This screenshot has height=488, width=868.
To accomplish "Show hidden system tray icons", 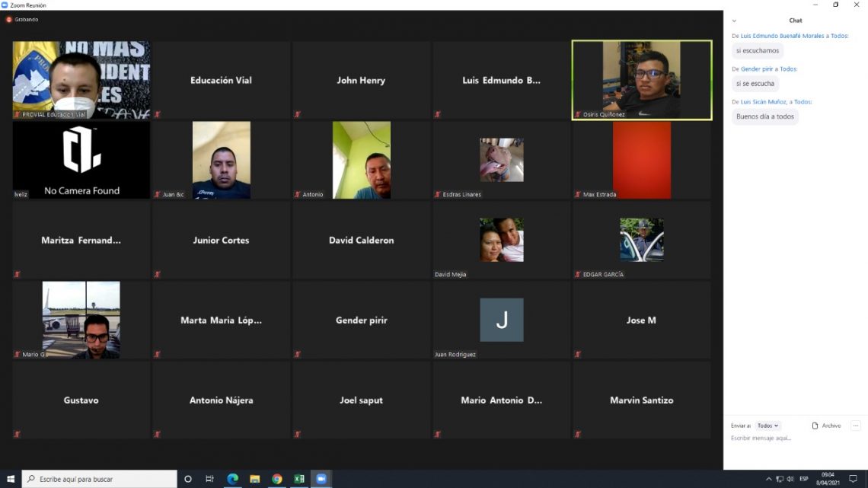I will (x=768, y=479).
